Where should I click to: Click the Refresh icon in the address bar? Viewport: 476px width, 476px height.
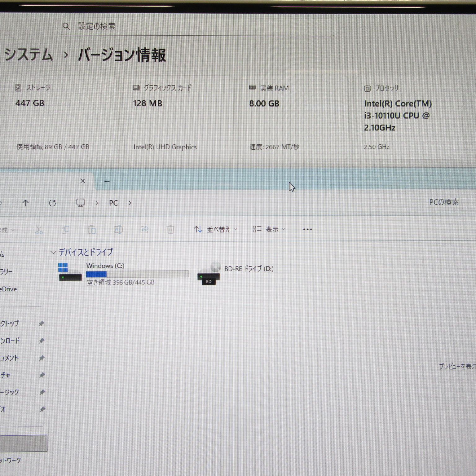pyautogui.click(x=53, y=203)
